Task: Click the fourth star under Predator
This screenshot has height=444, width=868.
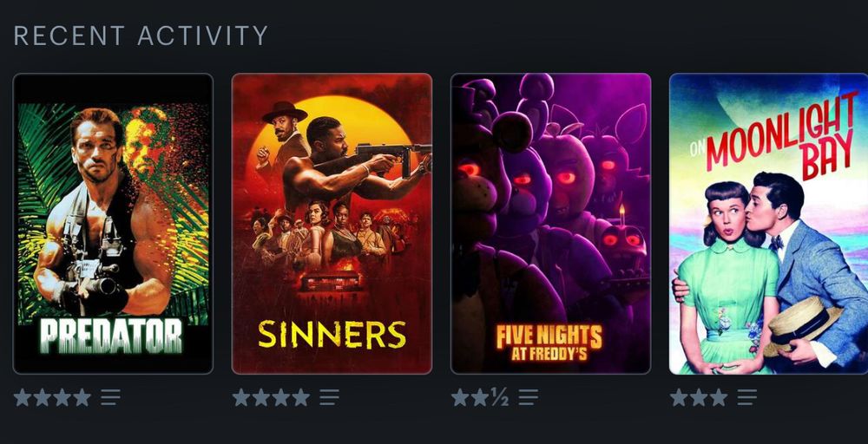Action: [x=82, y=397]
